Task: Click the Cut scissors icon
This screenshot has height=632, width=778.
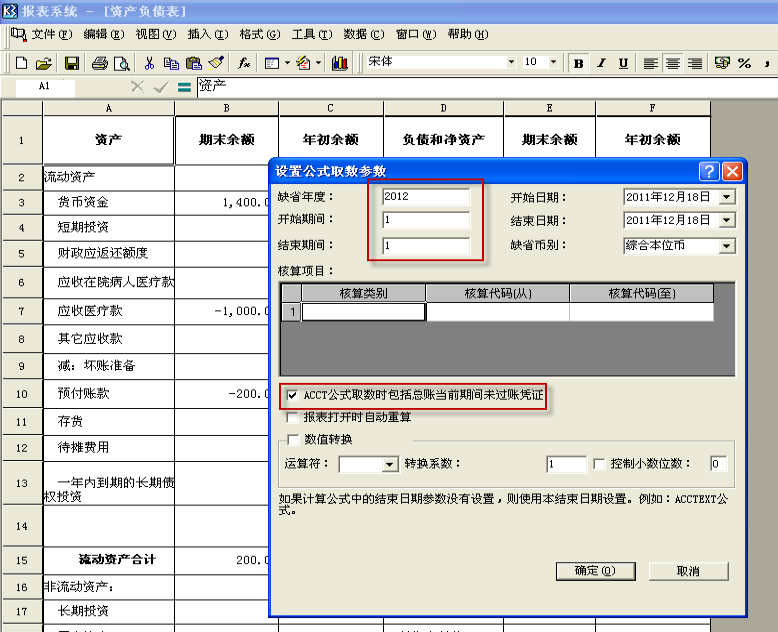Action: [149, 63]
